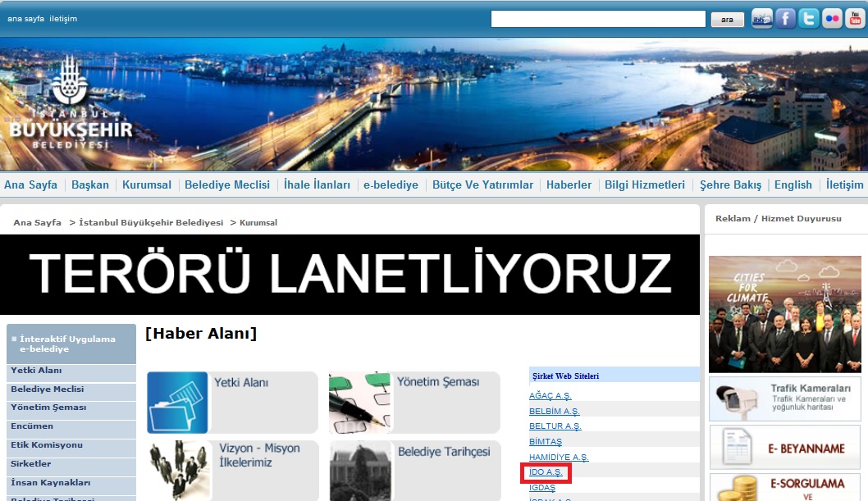
Task: Open the YouTube social icon
Action: pyautogui.click(x=855, y=18)
